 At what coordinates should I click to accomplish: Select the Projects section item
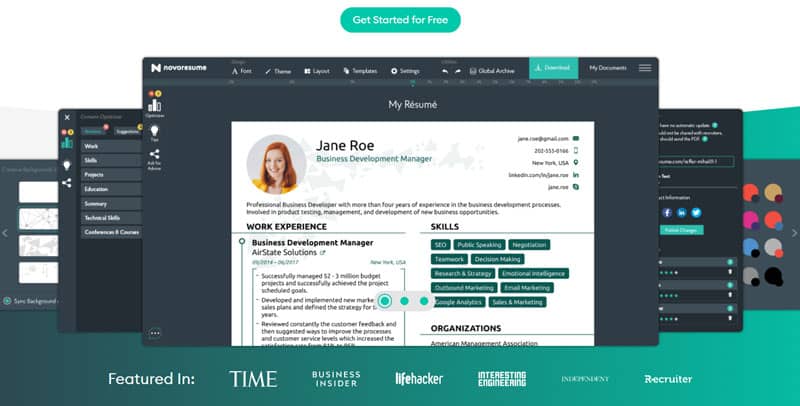[111, 175]
